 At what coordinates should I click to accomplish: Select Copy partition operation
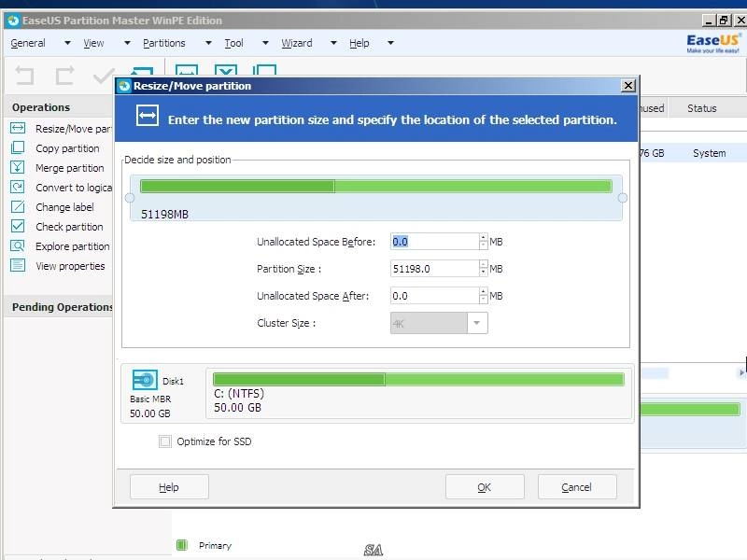click(x=67, y=148)
